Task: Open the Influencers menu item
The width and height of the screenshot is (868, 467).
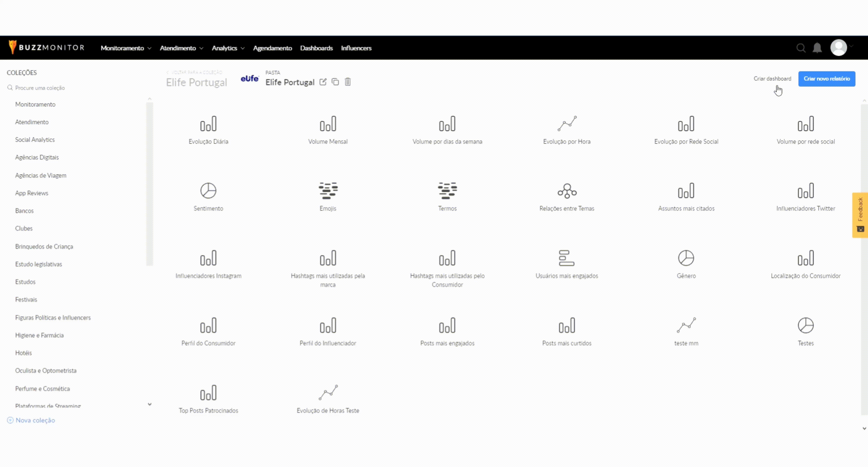Action: [x=356, y=48]
